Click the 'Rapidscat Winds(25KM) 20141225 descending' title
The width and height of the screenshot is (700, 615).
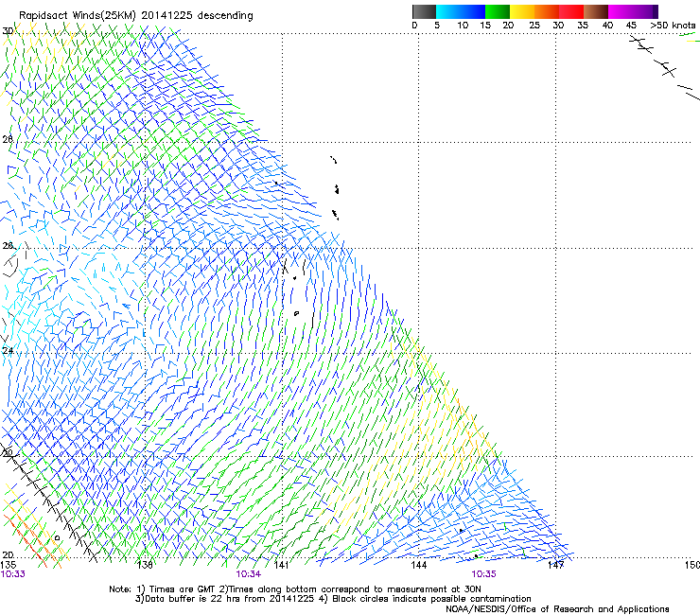pyautogui.click(x=135, y=16)
